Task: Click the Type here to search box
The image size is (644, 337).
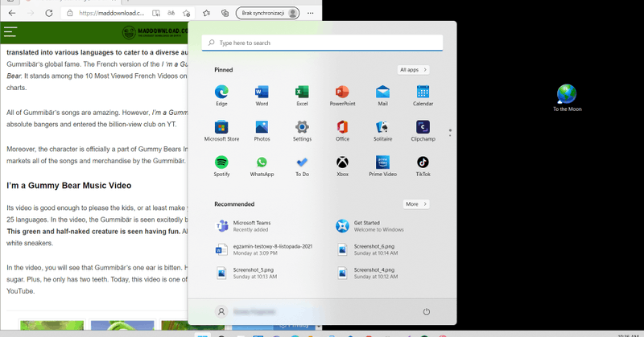Action: (322, 43)
